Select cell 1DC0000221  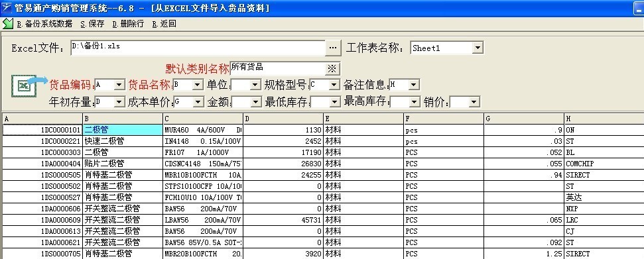(x=42, y=141)
